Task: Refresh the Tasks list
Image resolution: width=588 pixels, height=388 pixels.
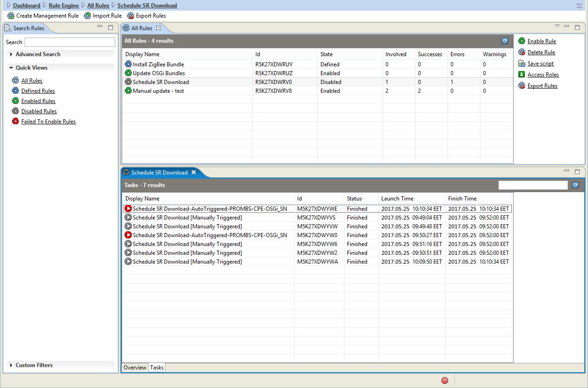Action: point(575,185)
